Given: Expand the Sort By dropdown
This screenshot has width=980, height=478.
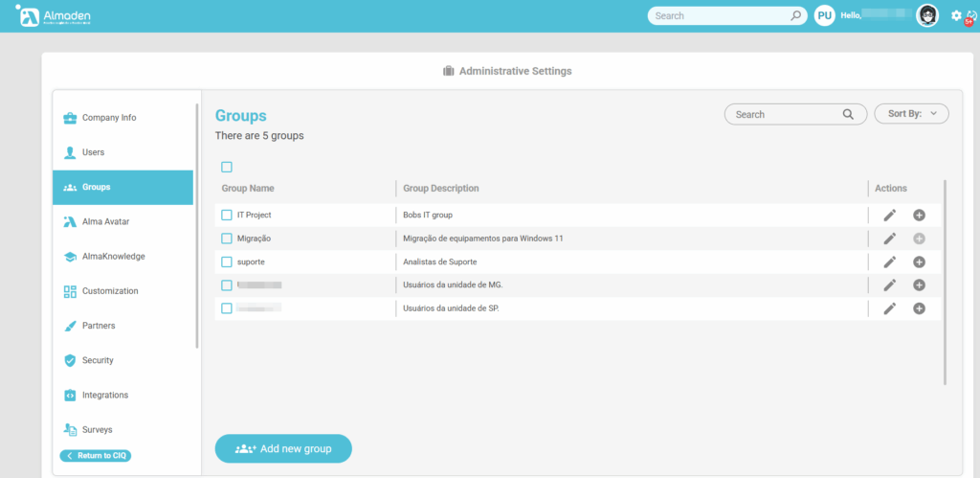Looking at the screenshot, I should point(911,114).
